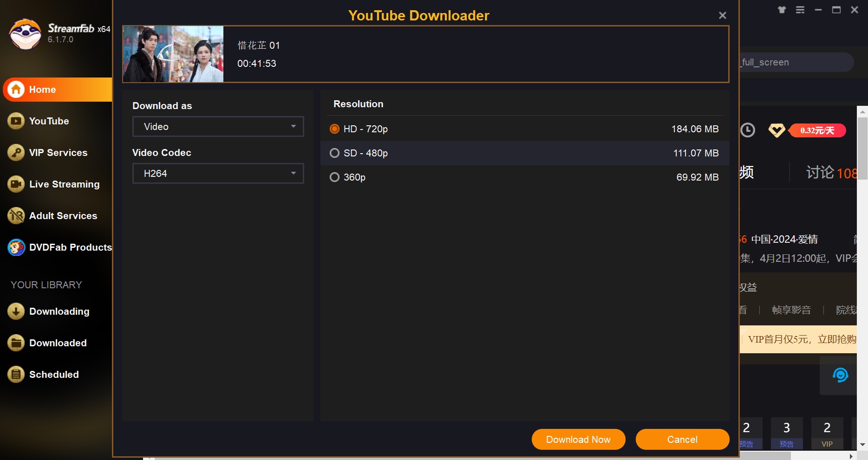
Task: Close the YouTube Downloader dialog
Action: tap(722, 15)
